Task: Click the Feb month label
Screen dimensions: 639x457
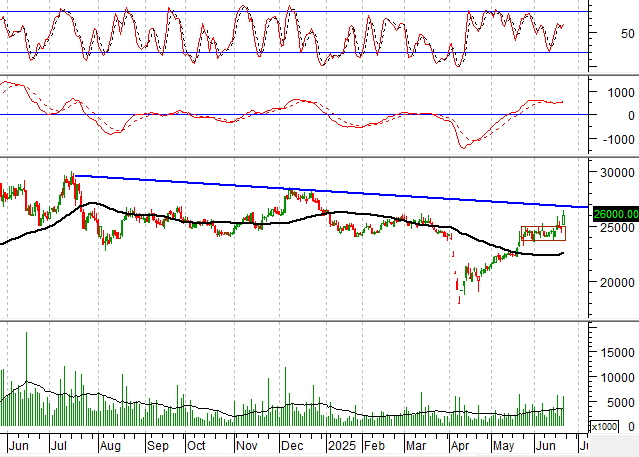Action: [374, 444]
